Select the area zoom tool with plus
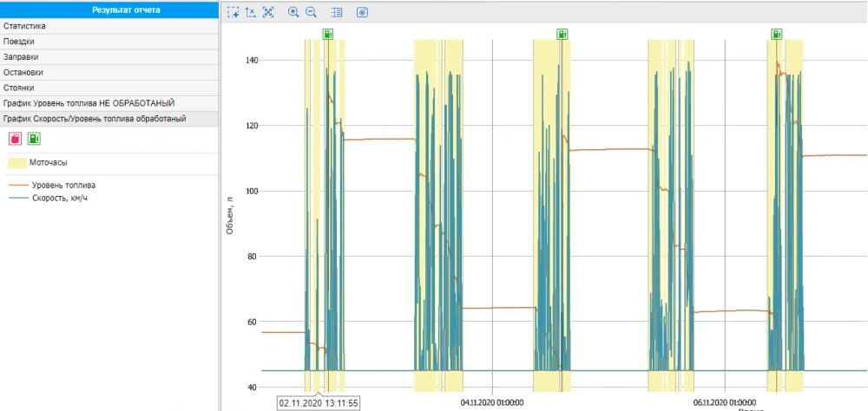Screen dimensions: 868x411 tap(233, 12)
